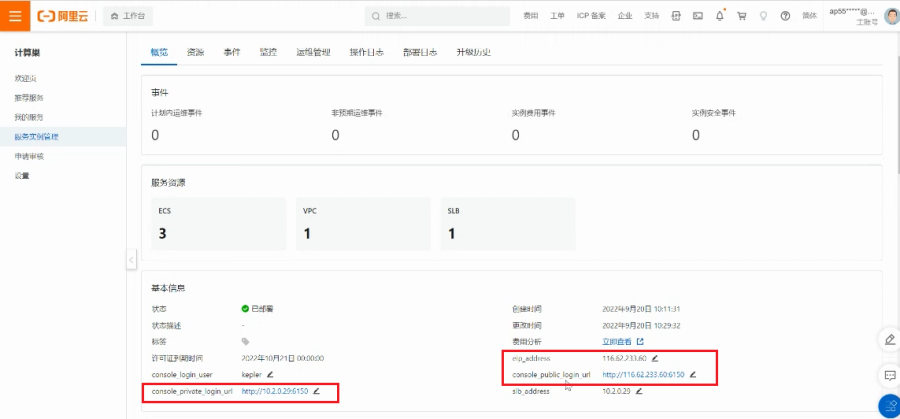Open the shopping cart icon
The image size is (900, 419).
pyautogui.click(x=742, y=16)
